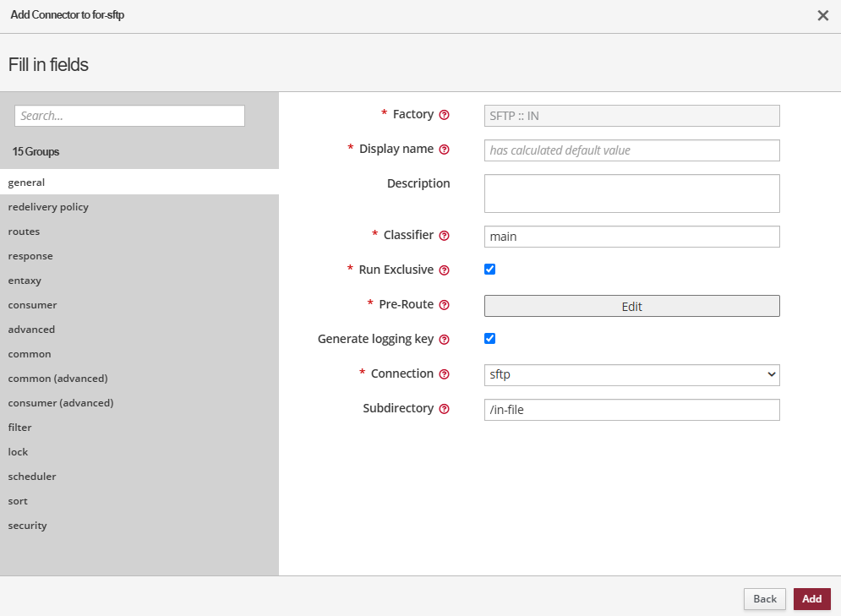Viewport: 841px width, 616px height.
Task: Open the Connection dropdown
Action: 631,374
